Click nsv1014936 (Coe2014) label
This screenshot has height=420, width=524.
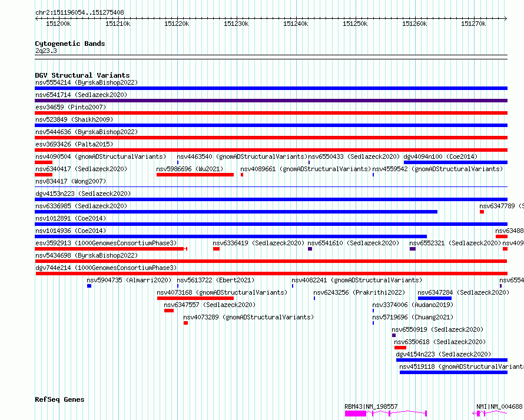[71, 231]
